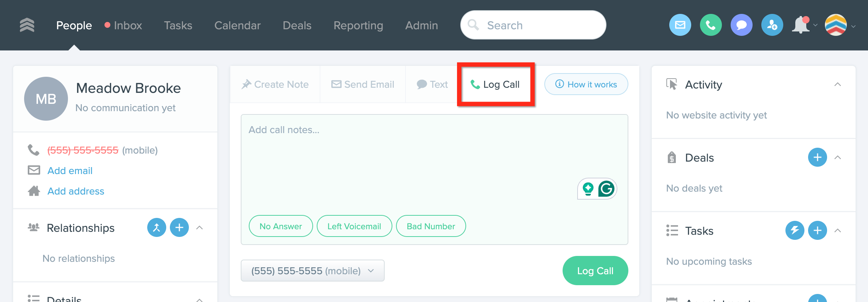Select the Left Voicemail call outcome
The image size is (868, 302).
point(354,226)
